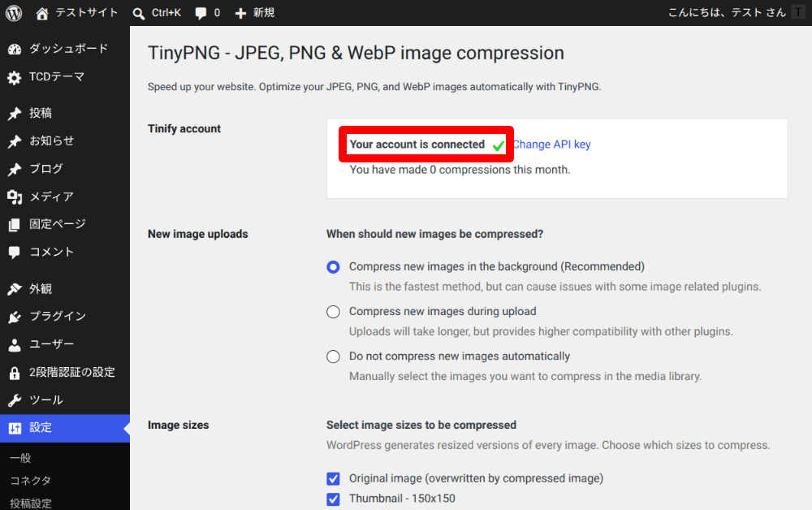Click the 新規 new content link
The width and height of the screenshot is (812, 510).
pyautogui.click(x=264, y=12)
